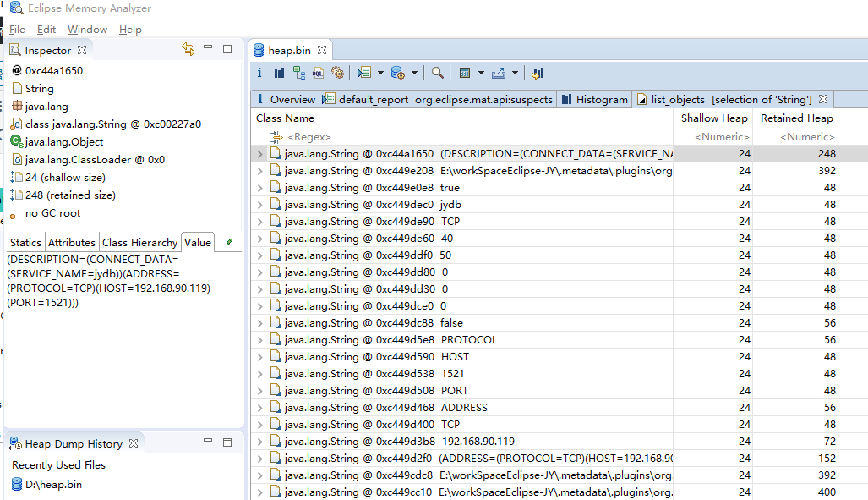Click the file icon of the 'jydb' row
The image size is (868, 500).
coord(276,204)
